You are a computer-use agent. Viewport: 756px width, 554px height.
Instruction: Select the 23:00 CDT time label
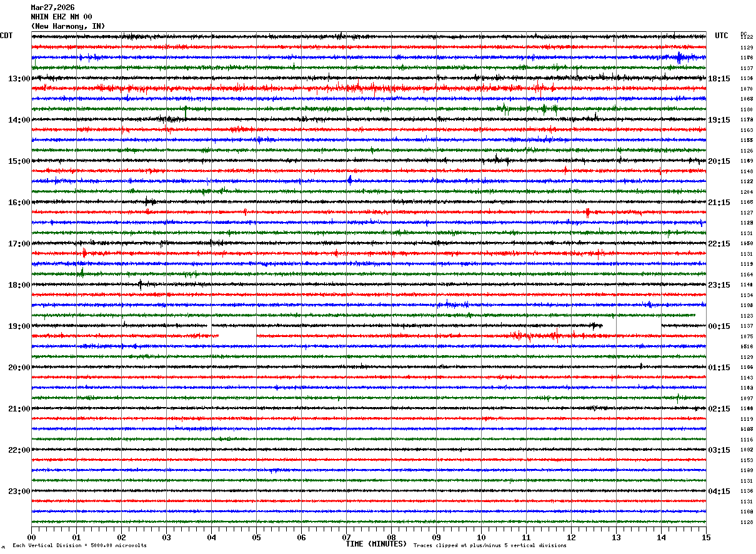click(x=19, y=491)
